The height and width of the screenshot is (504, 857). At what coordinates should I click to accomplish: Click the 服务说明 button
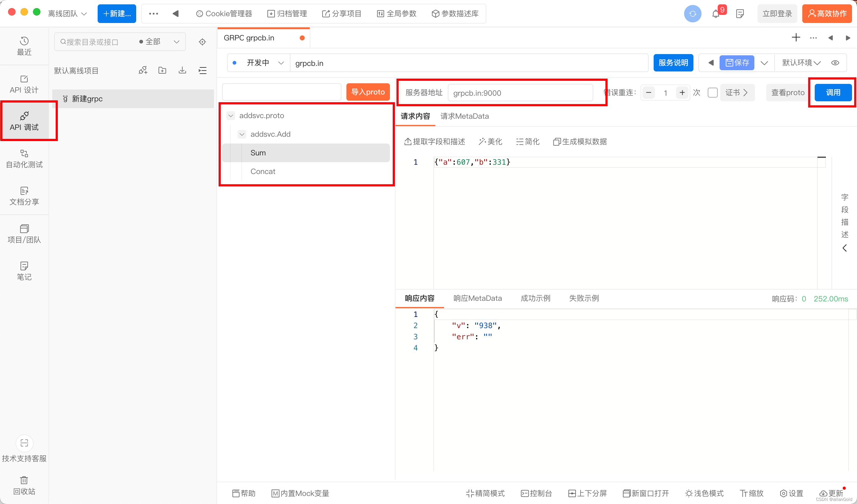tap(673, 62)
